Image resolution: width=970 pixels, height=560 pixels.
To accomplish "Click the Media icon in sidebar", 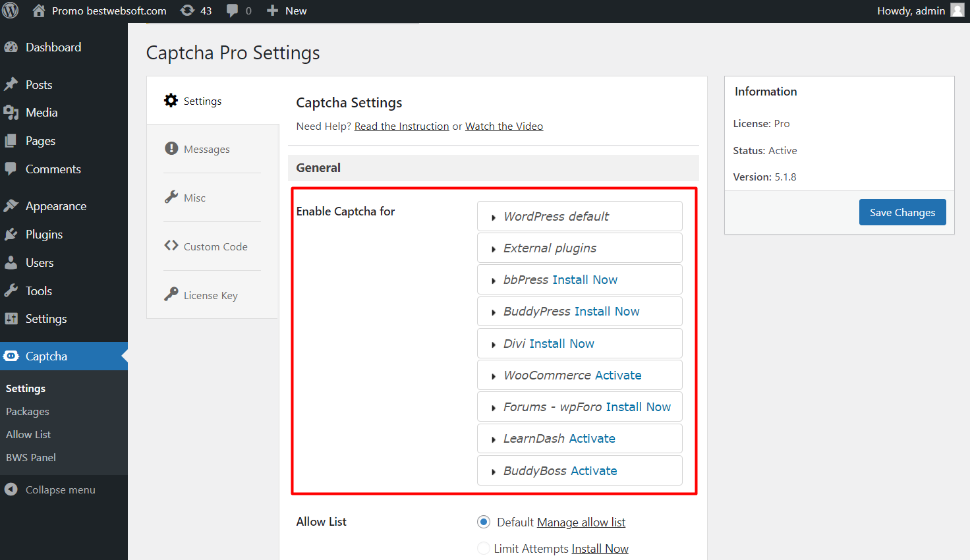I will pos(11,113).
